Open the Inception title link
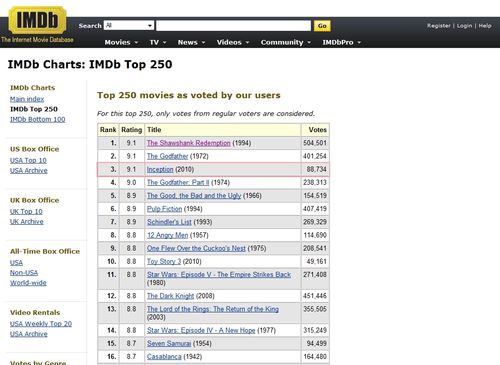The image size is (500, 365). [160, 169]
